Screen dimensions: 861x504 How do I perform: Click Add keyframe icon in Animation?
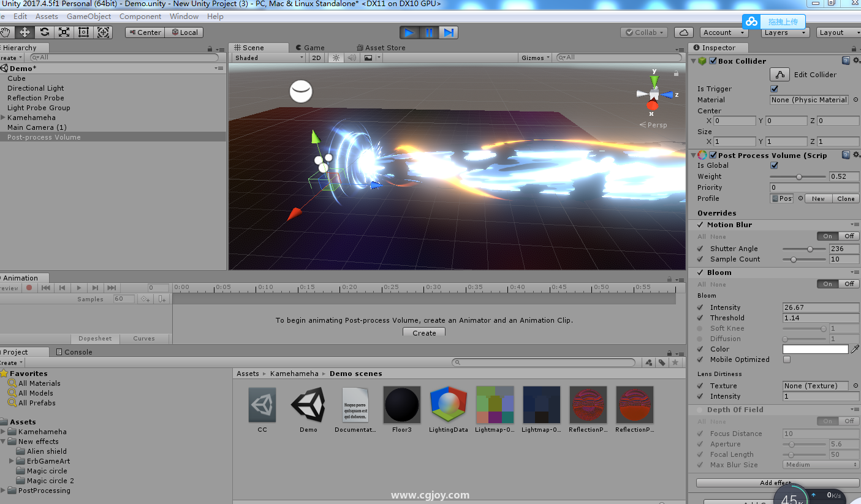[145, 299]
